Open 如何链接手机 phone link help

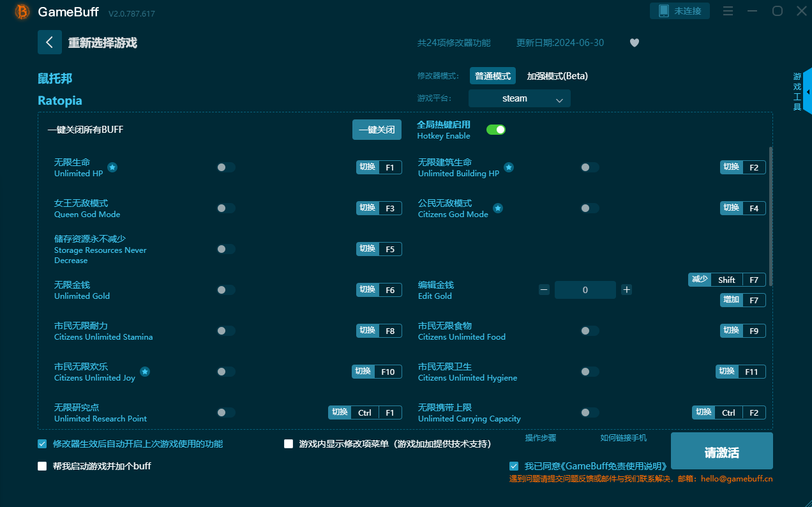[624, 437]
